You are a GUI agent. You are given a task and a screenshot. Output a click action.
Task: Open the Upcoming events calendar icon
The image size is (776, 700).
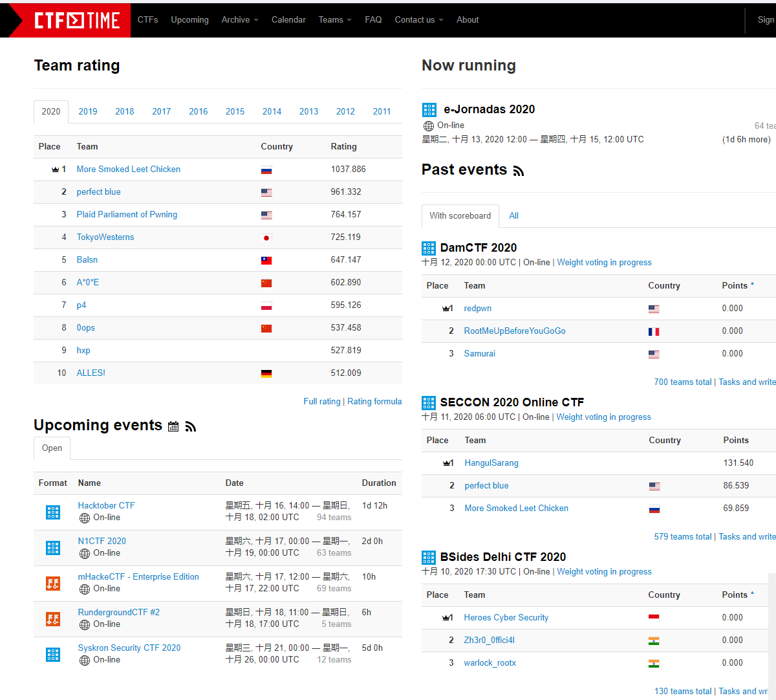pyautogui.click(x=173, y=426)
